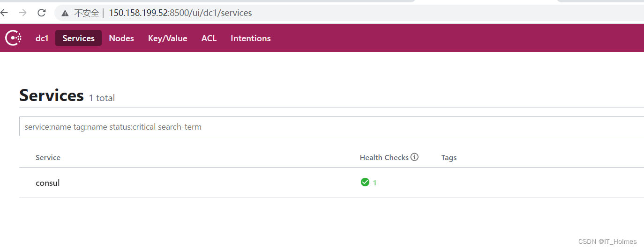Screen dimensions: 644x249
Task: Open the dc1 datacenter selector
Action: point(42,38)
